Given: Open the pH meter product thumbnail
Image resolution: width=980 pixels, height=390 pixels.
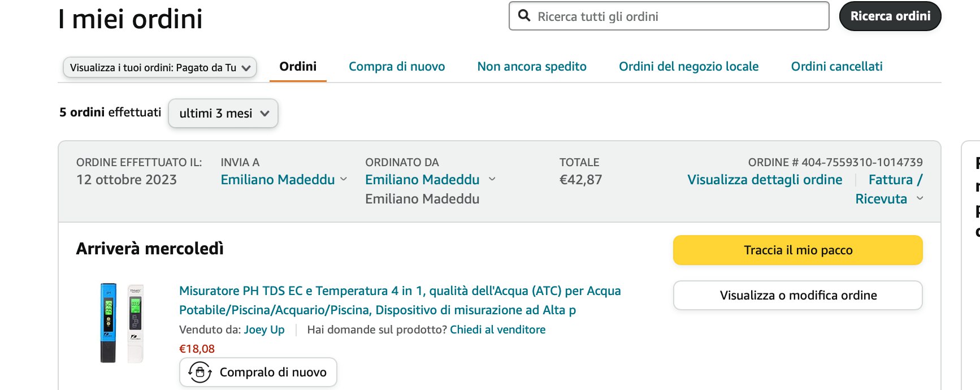Looking at the screenshot, I should (x=121, y=323).
